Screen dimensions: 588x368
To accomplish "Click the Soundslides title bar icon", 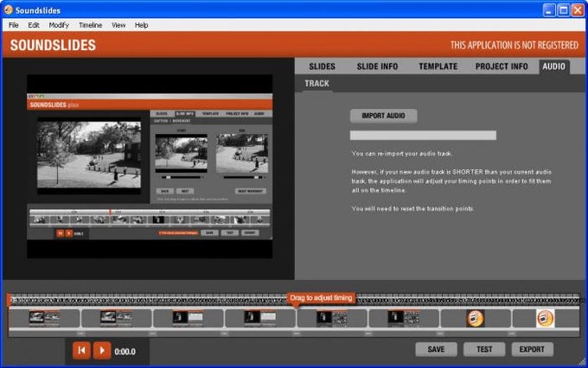I will [x=9, y=10].
